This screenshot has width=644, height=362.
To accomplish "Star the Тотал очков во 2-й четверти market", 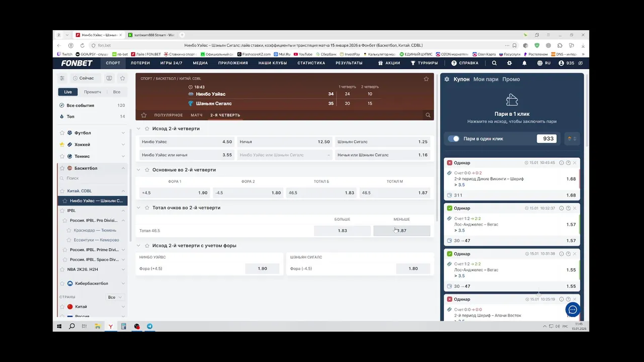I will [x=147, y=208].
